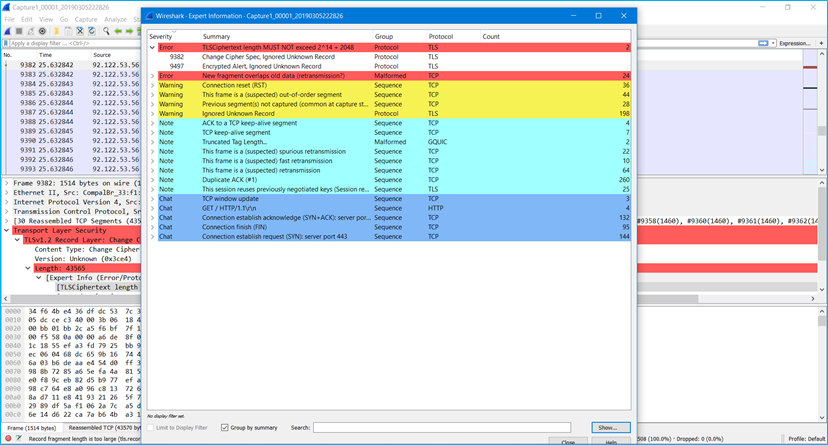The height and width of the screenshot is (445, 828).
Task: Open capture options
Action: (42, 31)
